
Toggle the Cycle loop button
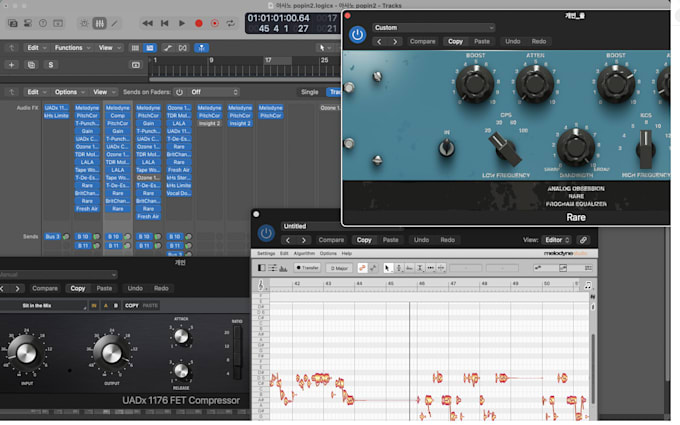[x=230, y=23]
